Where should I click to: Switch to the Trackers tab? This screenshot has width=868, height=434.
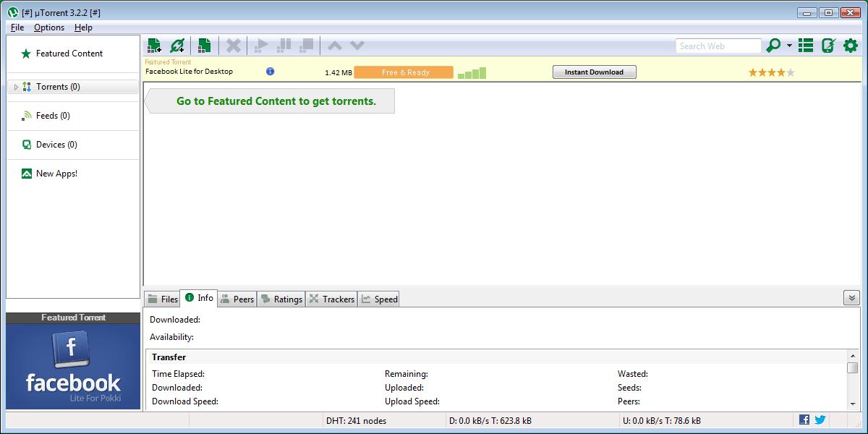pyautogui.click(x=331, y=299)
